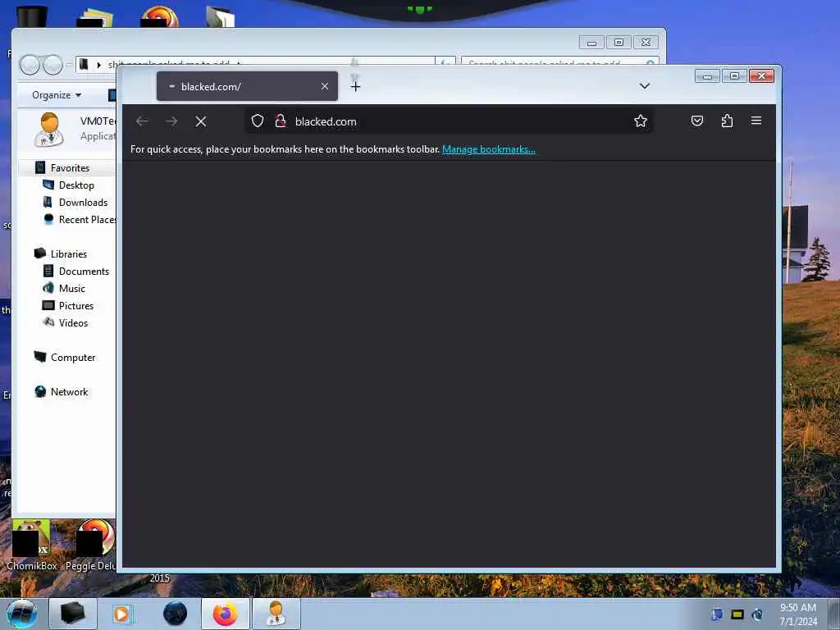Open the Save to Pocket icon
840x630 pixels.
tap(697, 121)
